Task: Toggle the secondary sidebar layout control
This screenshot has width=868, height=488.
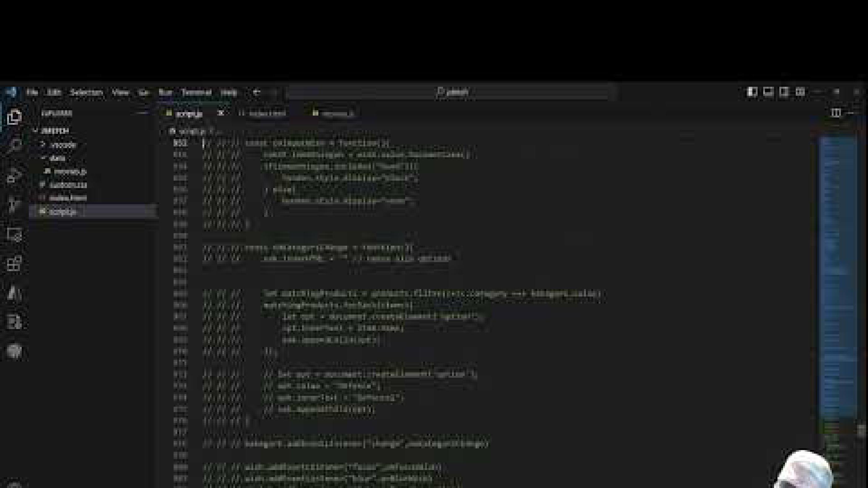Action: (x=784, y=92)
